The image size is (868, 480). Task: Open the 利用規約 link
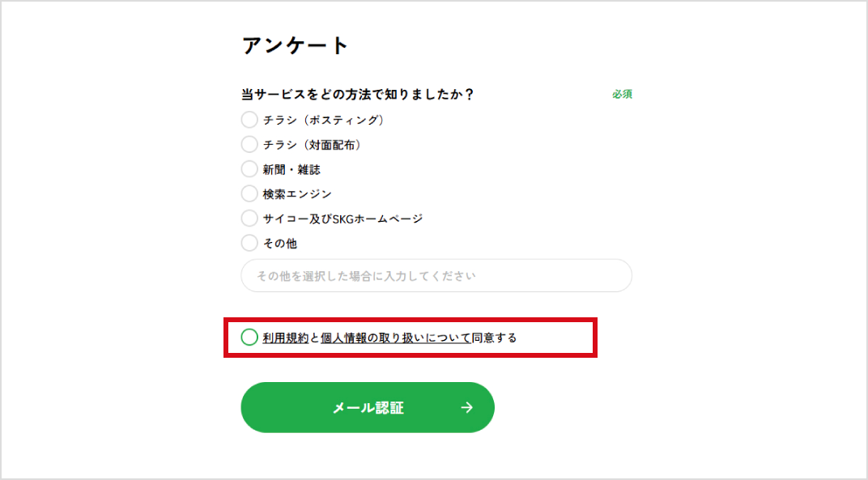[286, 338]
